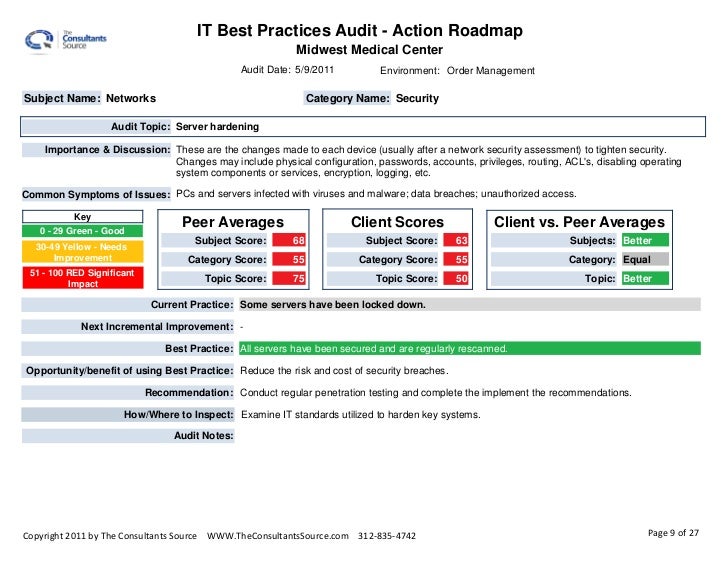Click the Recommendation text about penetration testing

tap(436, 393)
